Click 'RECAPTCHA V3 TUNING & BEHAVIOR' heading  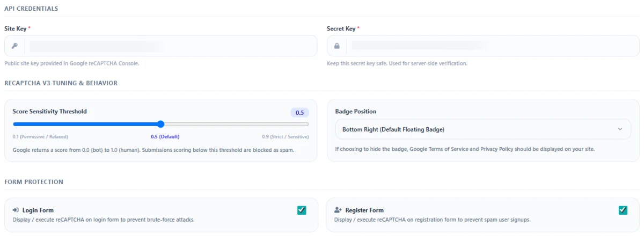click(61, 83)
